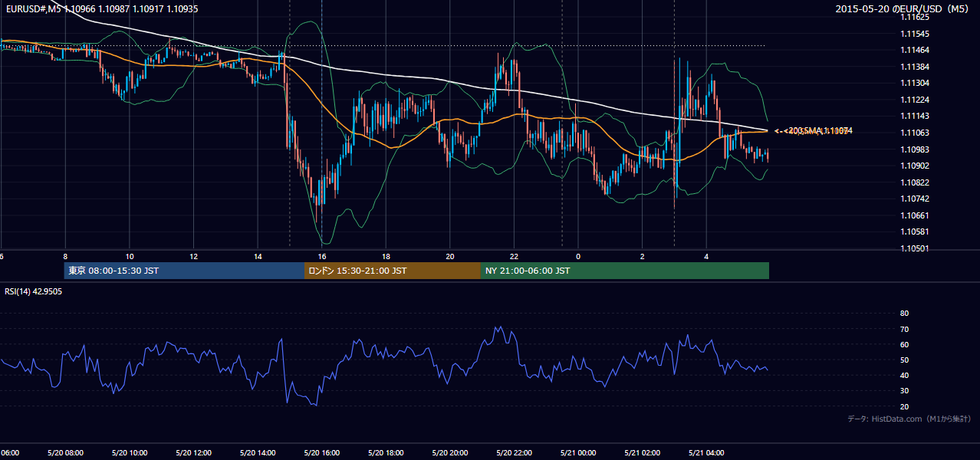Click the 5/20 20:00 time axis label
The image size is (980, 460).
[450, 452]
